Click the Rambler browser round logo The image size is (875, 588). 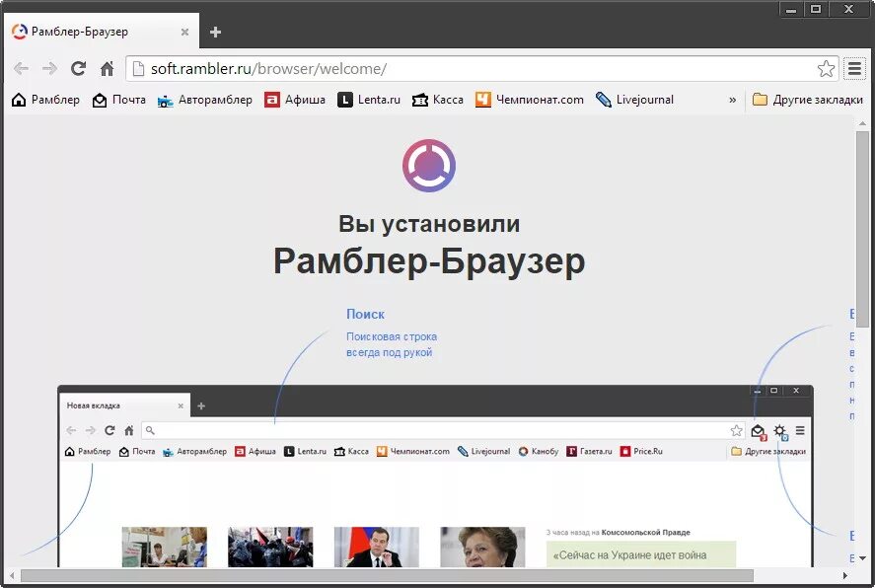tap(429, 166)
